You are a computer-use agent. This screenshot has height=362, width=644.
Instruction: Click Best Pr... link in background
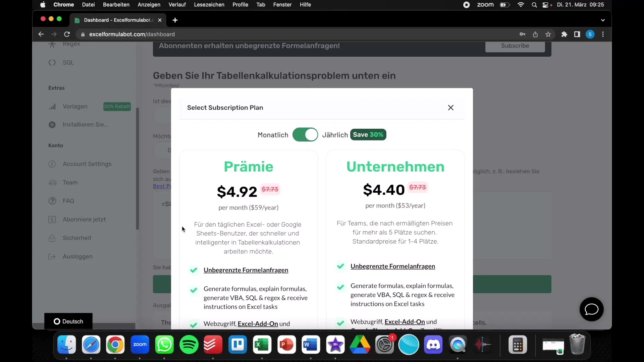click(x=162, y=186)
